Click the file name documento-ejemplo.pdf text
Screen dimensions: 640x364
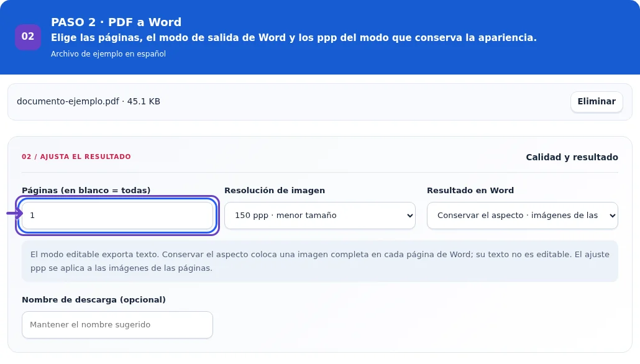(68, 102)
